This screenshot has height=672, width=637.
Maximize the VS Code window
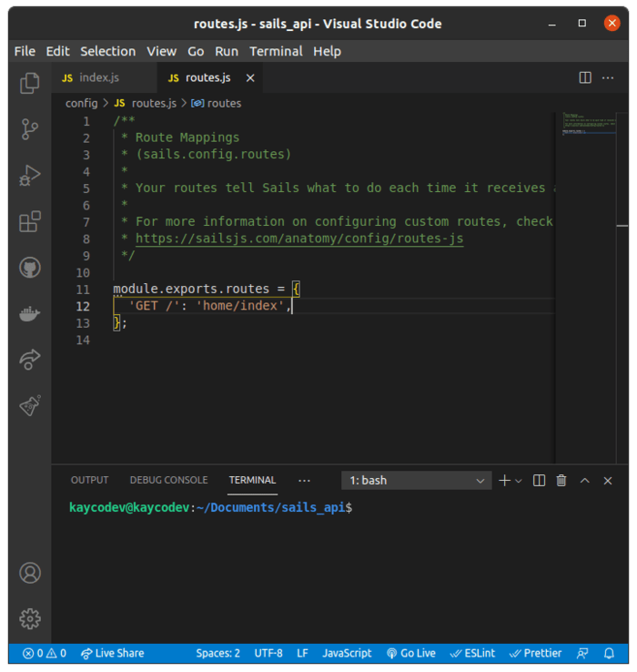pos(582,23)
